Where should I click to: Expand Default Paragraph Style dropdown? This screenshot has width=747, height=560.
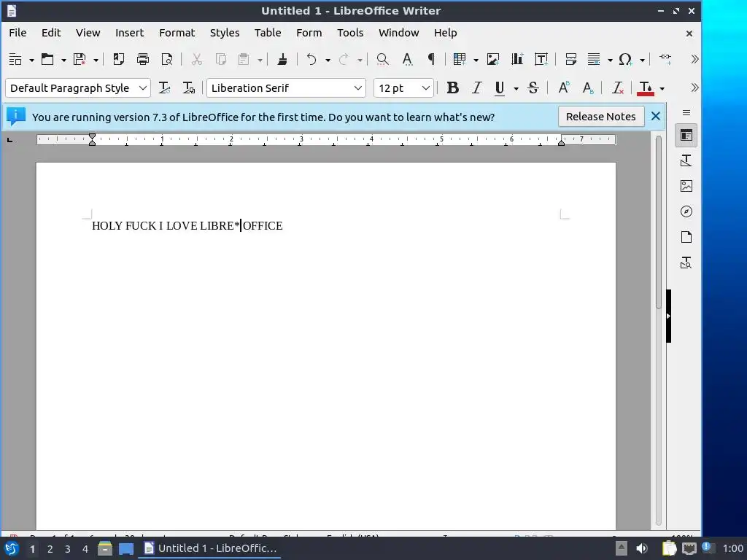(142, 88)
